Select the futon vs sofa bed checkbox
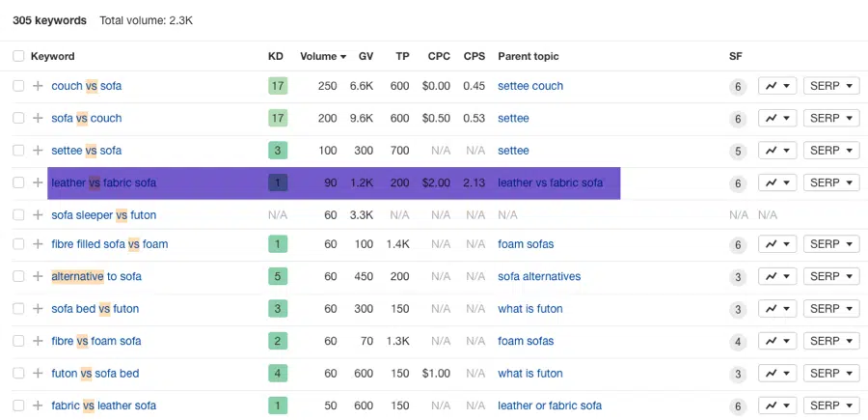Image resolution: width=868 pixels, height=420 pixels. tap(18, 374)
